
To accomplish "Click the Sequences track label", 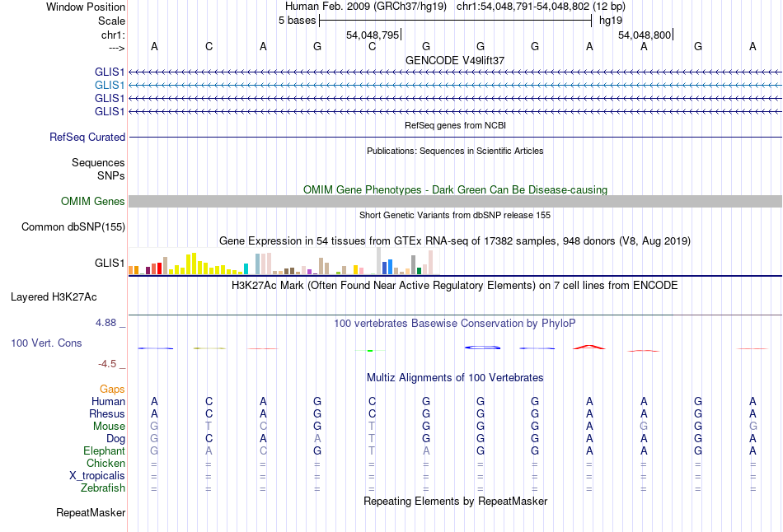I will [x=98, y=163].
